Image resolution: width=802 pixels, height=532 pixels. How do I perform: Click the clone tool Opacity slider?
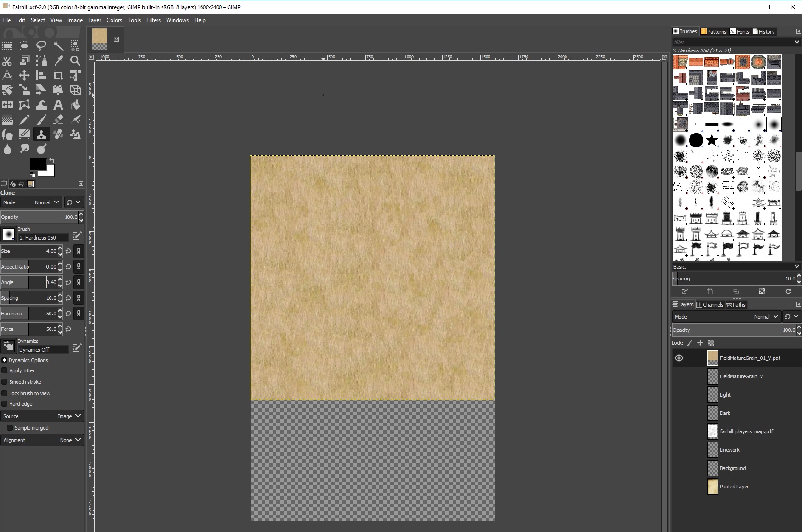coord(39,217)
